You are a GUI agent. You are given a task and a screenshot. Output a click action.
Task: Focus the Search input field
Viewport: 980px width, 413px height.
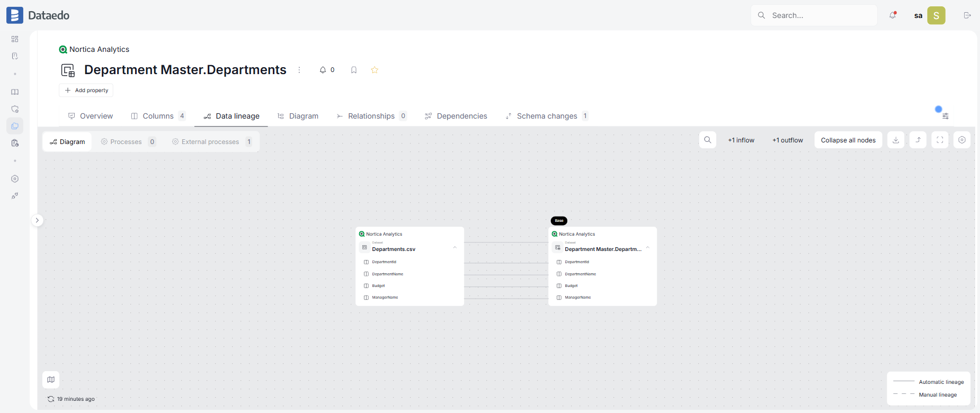(814, 15)
